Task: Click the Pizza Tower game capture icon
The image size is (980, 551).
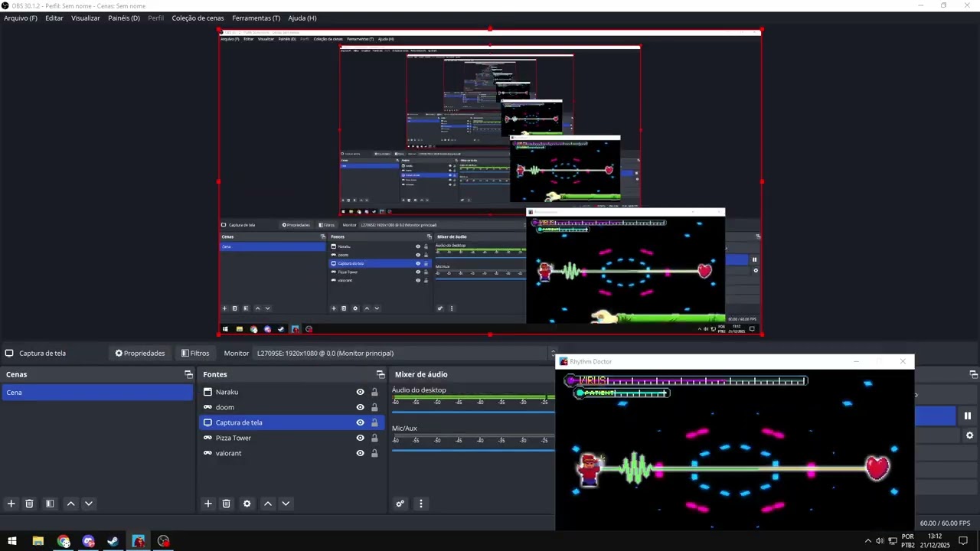Action: 207,438
